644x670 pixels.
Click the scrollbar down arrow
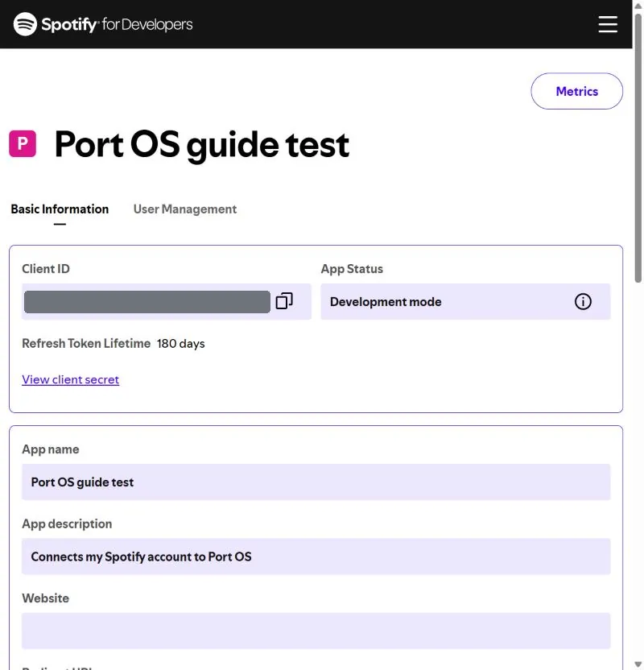click(638, 665)
